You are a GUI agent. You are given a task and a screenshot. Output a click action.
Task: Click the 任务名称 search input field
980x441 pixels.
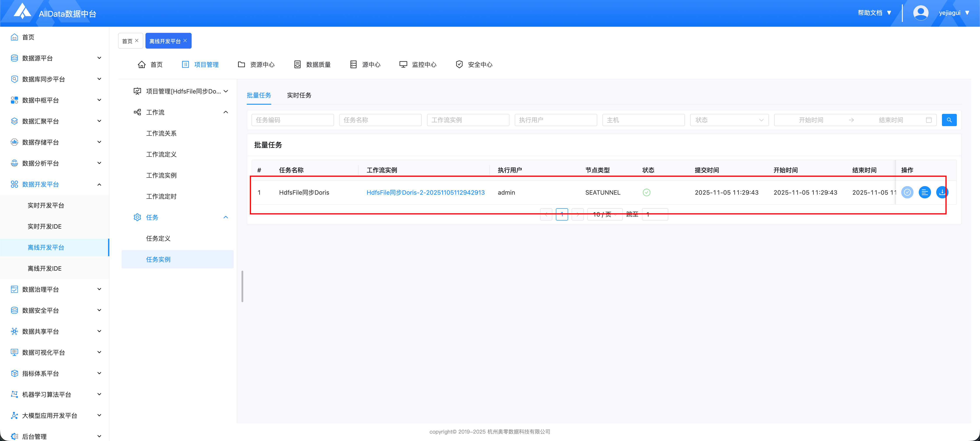pyautogui.click(x=380, y=120)
